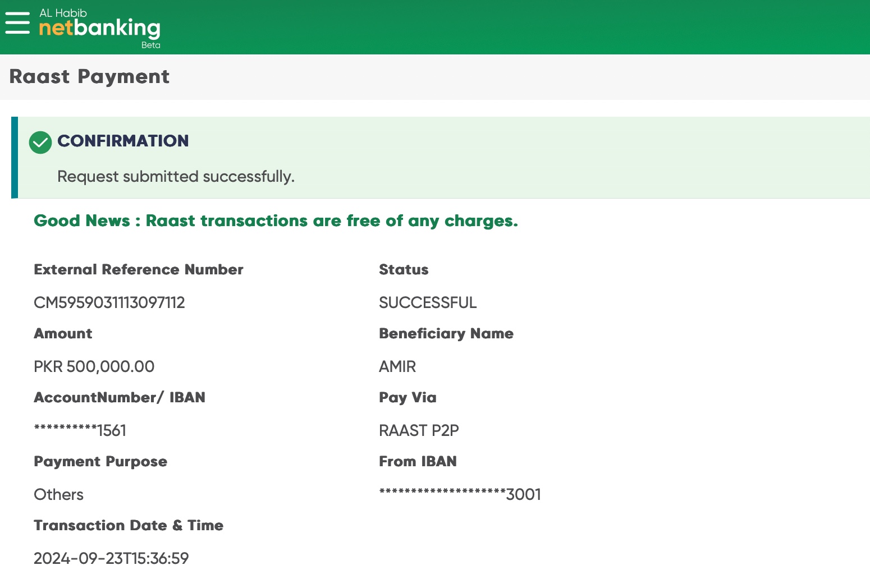The image size is (870, 588).
Task: Click the RAAST P2P pay via value
Action: click(x=419, y=431)
